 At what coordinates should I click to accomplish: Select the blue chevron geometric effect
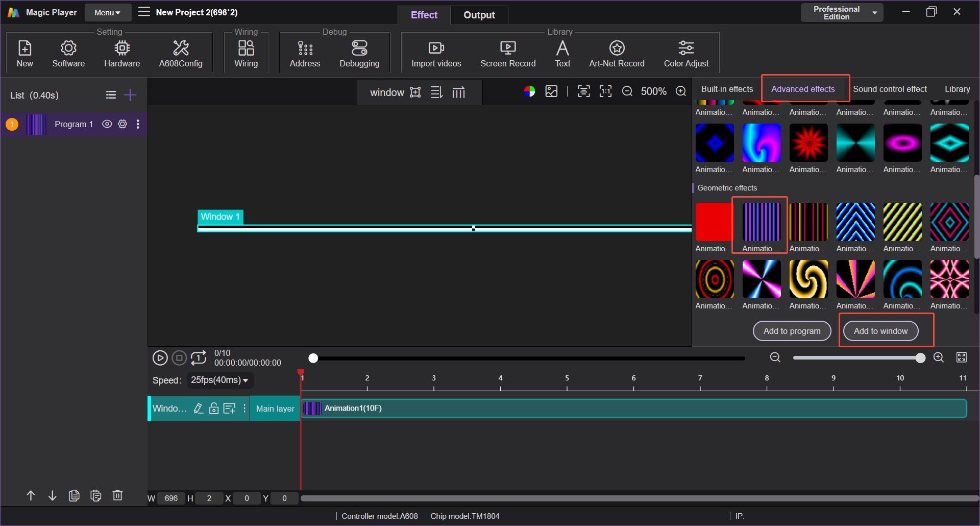[855, 222]
